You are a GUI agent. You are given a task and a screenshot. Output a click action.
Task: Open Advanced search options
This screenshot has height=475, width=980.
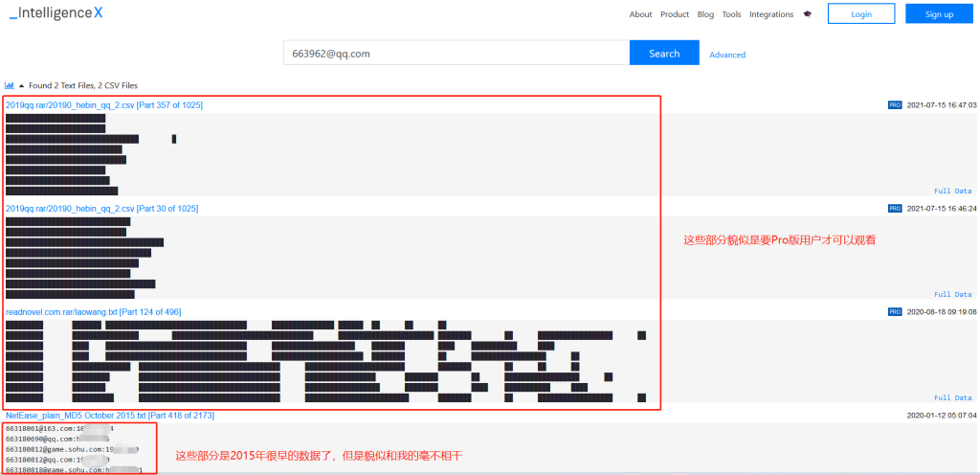click(x=727, y=55)
